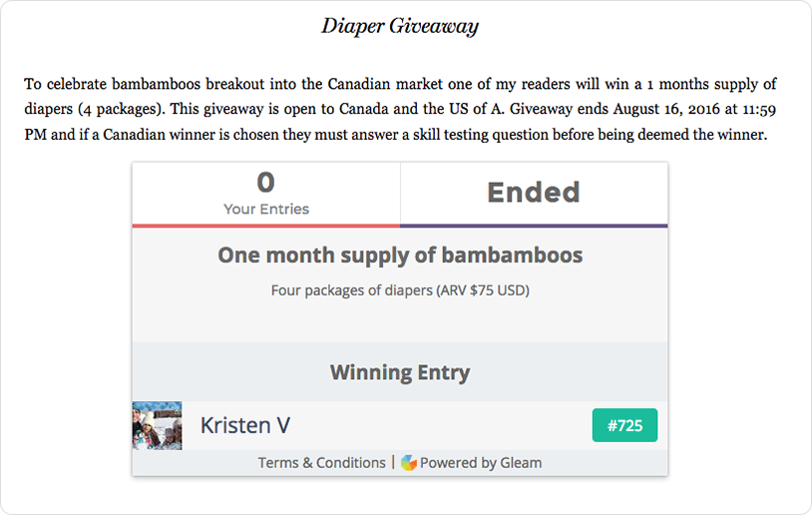Open the Terms & Conditions link

tap(321, 463)
